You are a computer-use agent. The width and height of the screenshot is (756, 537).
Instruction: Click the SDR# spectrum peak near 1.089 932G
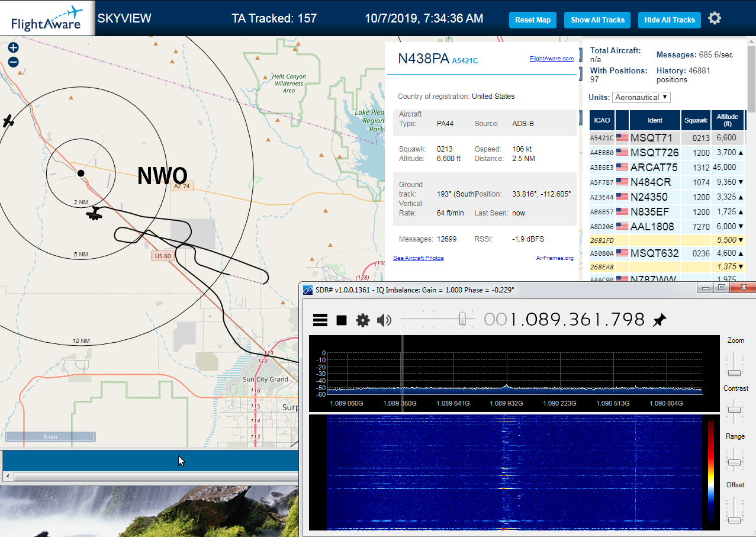click(x=506, y=386)
